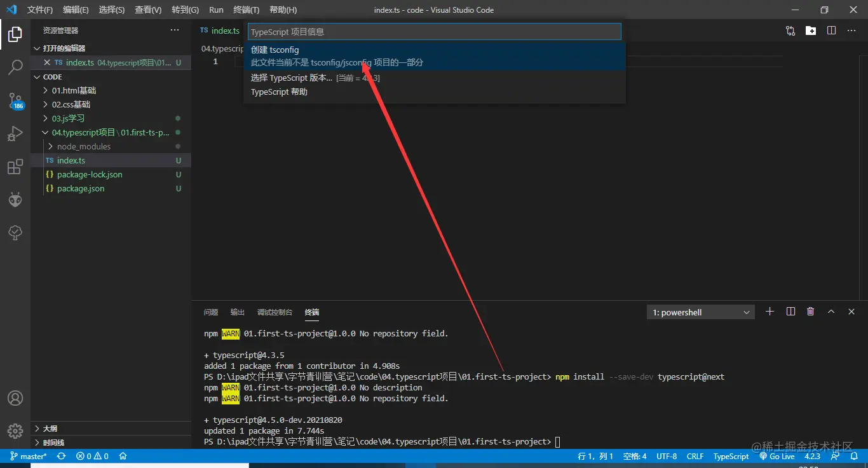Screen dimensions: 868x468
Task: Open Source Control view with 186 badge
Action: coord(15,100)
